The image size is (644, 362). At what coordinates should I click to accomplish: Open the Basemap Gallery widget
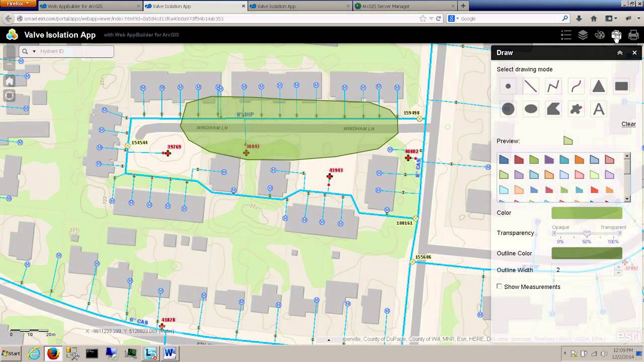tap(600, 35)
